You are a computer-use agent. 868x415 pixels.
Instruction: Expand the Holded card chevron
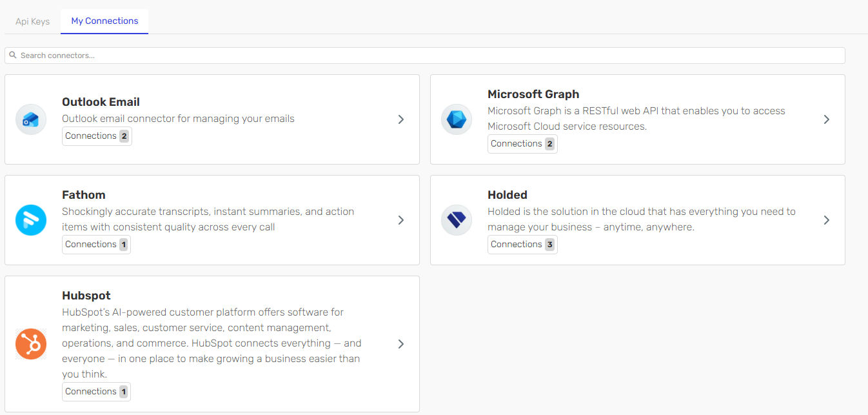click(x=827, y=220)
